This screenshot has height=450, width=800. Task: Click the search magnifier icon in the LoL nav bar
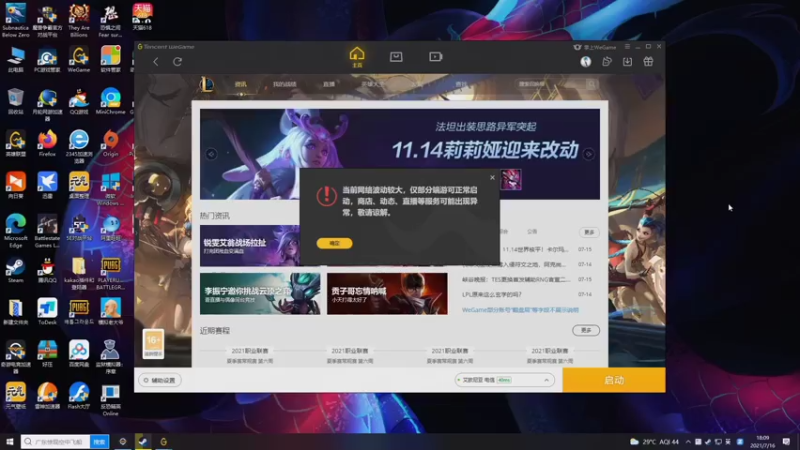(591, 84)
